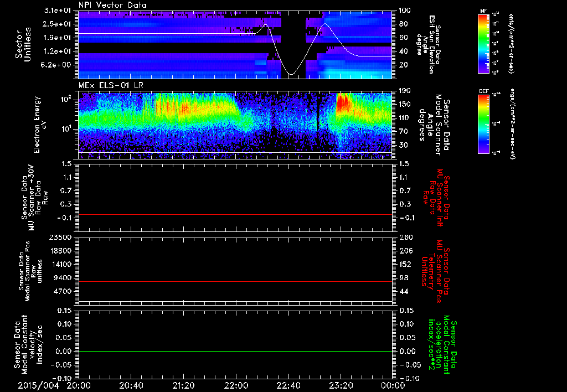Click the red scanner position line

pos(235,282)
